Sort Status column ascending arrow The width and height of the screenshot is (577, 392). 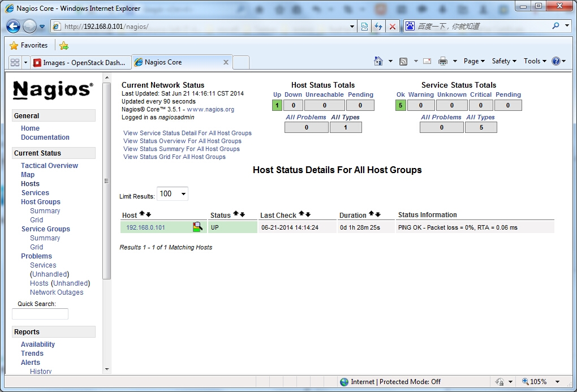tap(236, 213)
